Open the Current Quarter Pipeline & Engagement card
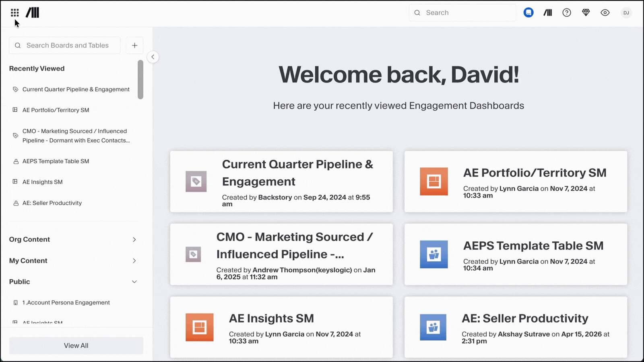Image resolution: width=644 pixels, height=362 pixels. tap(281, 181)
